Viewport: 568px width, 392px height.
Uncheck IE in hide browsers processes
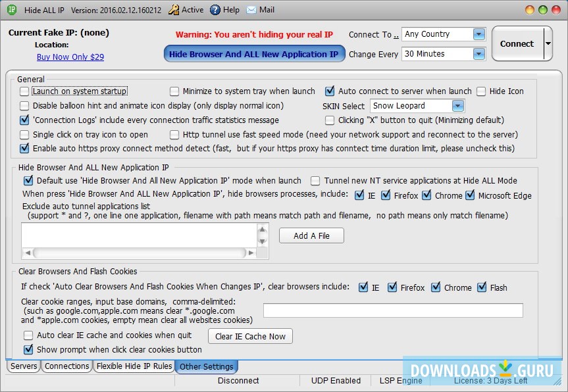[359, 195]
